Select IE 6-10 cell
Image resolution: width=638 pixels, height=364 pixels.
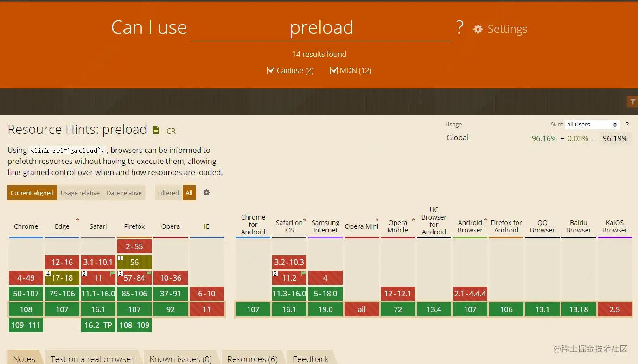[207, 294]
